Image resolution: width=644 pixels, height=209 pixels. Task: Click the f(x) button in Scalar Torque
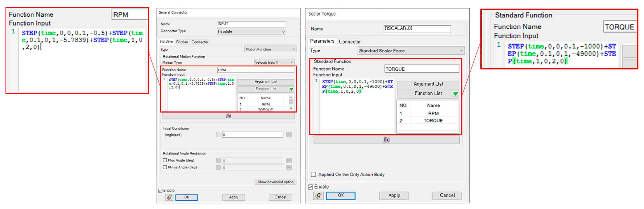pyautogui.click(x=386, y=140)
